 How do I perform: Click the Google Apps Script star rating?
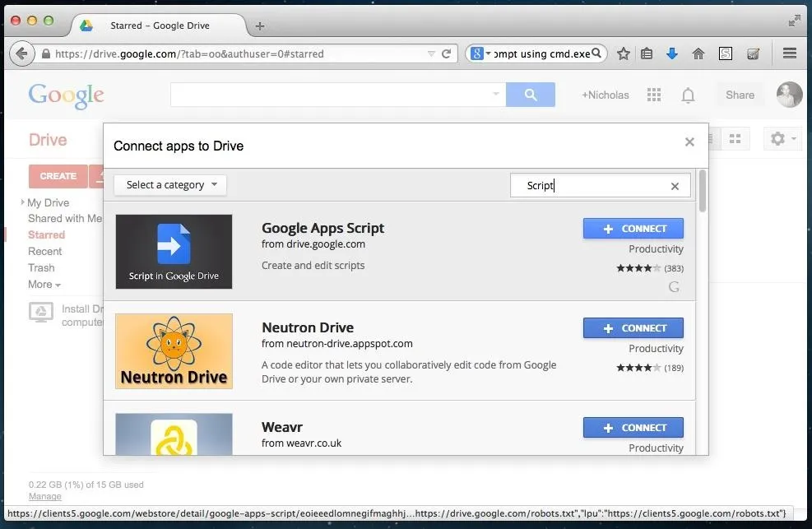pos(638,268)
